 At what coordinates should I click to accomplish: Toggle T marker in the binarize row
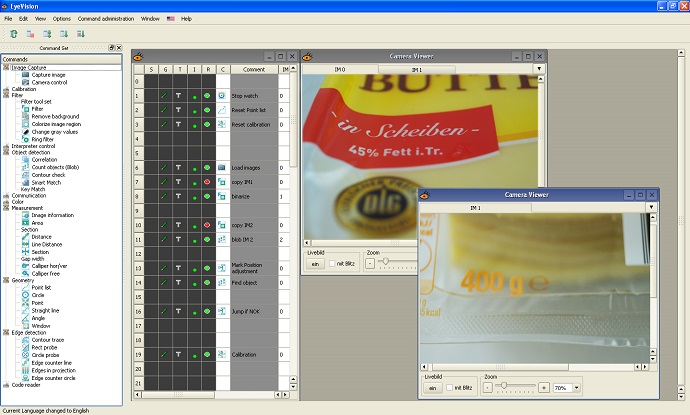pos(178,196)
